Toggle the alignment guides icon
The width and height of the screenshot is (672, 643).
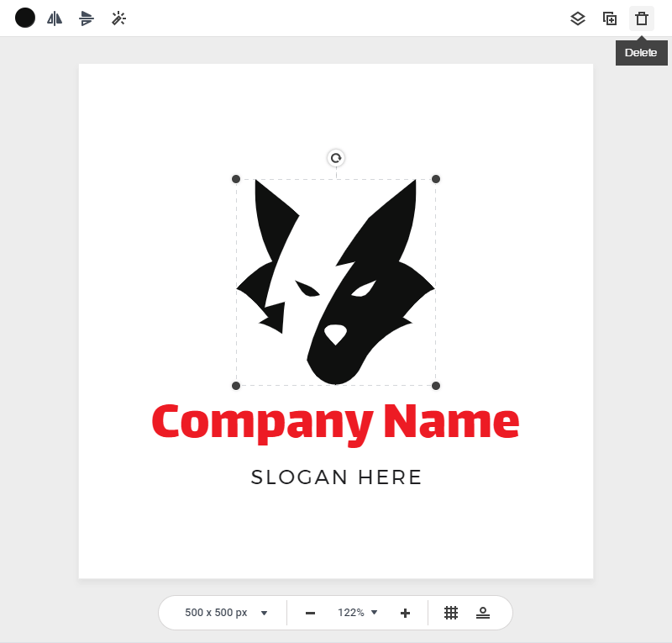coord(483,613)
